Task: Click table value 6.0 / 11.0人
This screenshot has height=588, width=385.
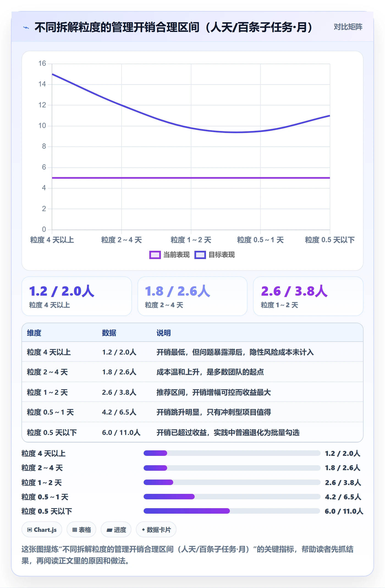Action: click(x=121, y=432)
